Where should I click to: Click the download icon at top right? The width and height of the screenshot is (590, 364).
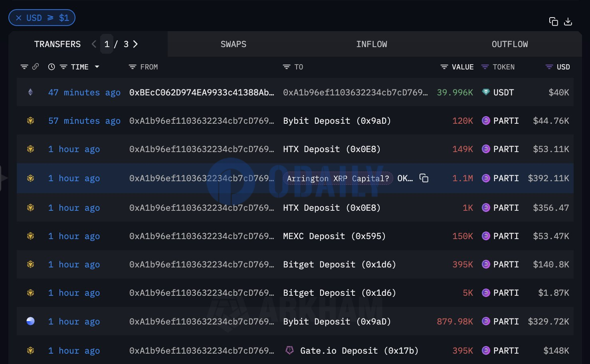[x=568, y=22]
